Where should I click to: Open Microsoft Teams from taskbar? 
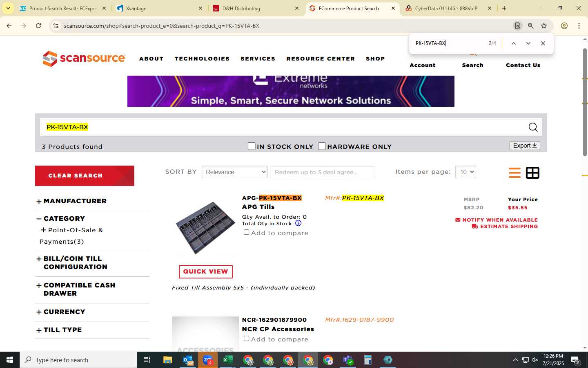click(348, 360)
